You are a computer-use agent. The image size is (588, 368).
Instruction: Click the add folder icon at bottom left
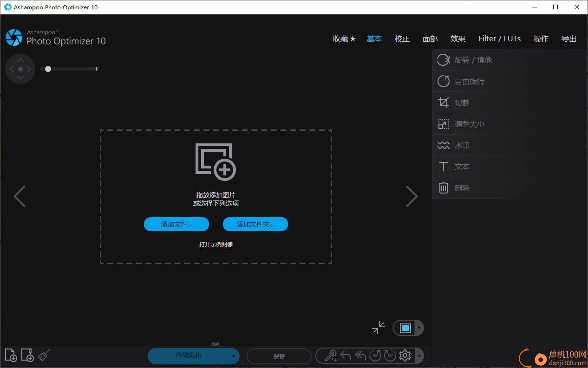click(27, 355)
